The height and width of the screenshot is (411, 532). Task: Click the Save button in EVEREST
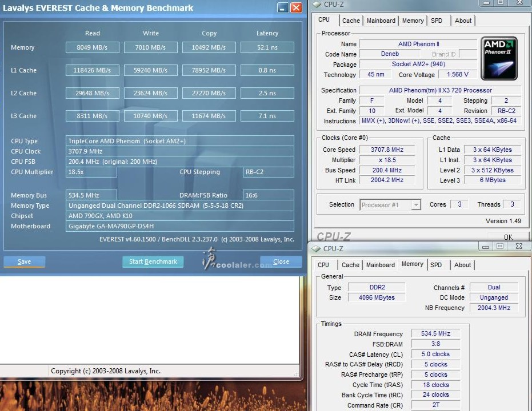click(x=24, y=261)
